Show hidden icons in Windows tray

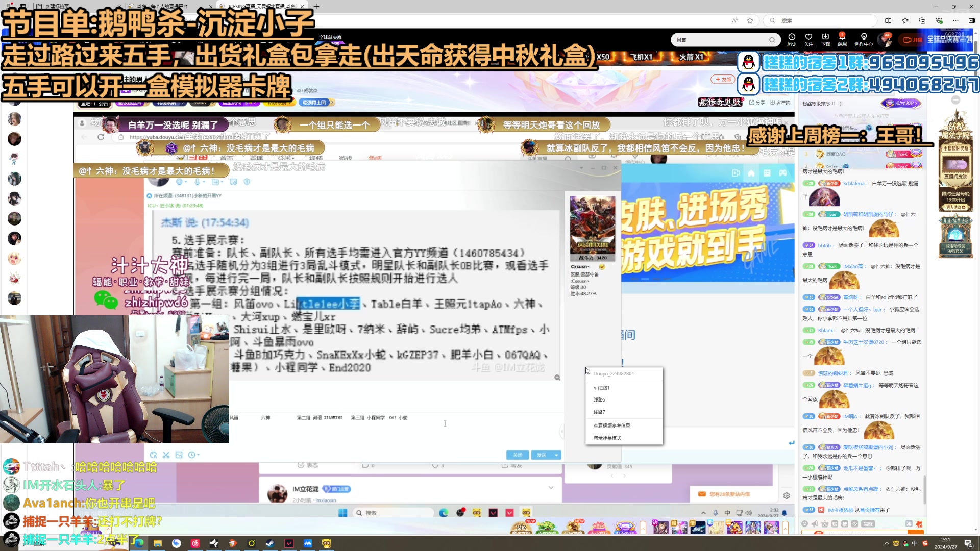886,543
